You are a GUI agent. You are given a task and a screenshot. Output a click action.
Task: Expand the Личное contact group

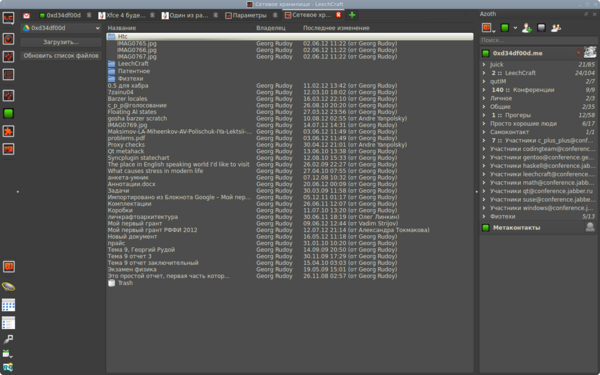coord(484,98)
